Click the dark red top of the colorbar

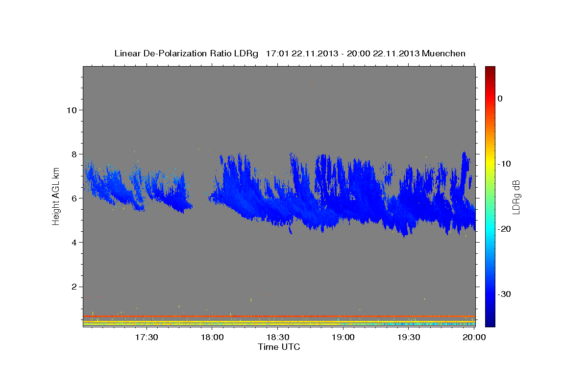[x=490, y=71]
